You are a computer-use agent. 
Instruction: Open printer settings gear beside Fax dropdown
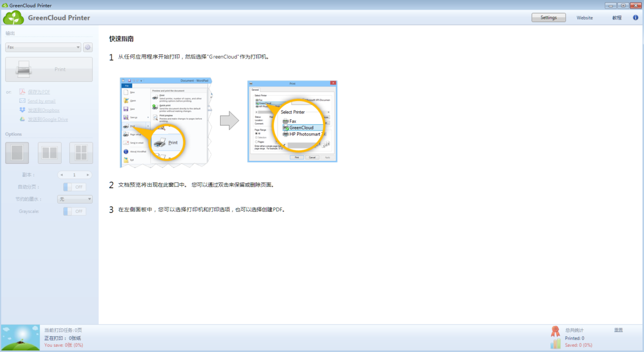pos(88,47)
